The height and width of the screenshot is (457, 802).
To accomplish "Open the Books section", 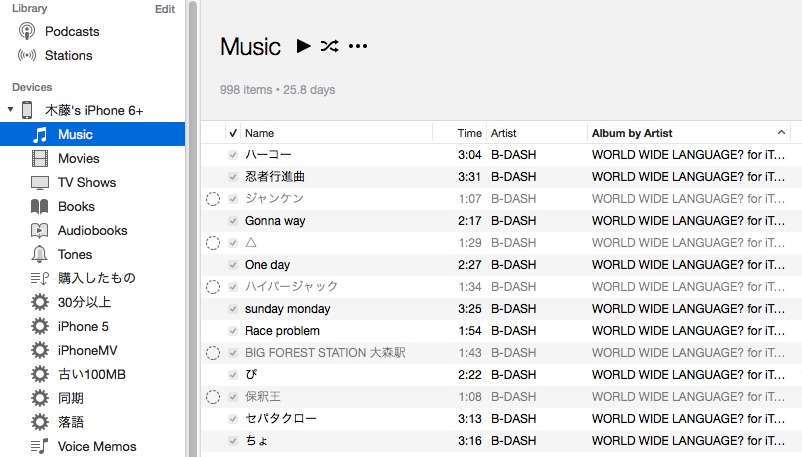I will [x=76, y=206].
